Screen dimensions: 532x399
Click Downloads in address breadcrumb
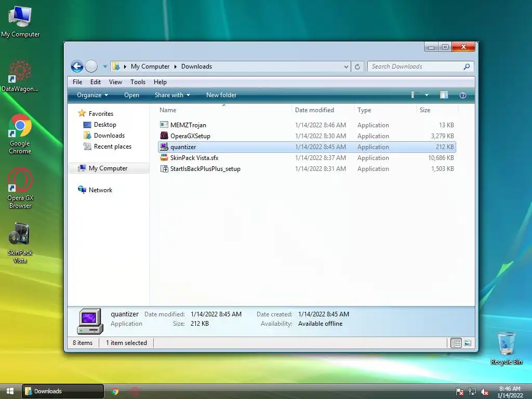click(196, 66)
